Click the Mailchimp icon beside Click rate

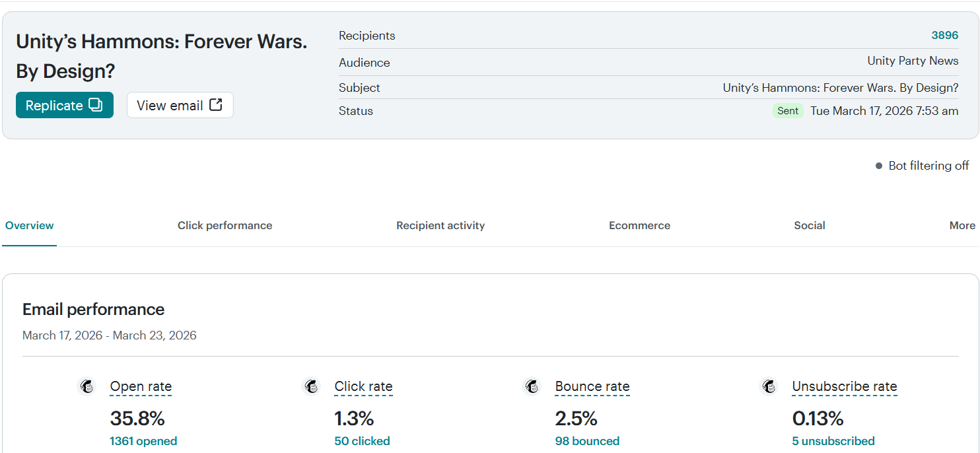point(311,386)
